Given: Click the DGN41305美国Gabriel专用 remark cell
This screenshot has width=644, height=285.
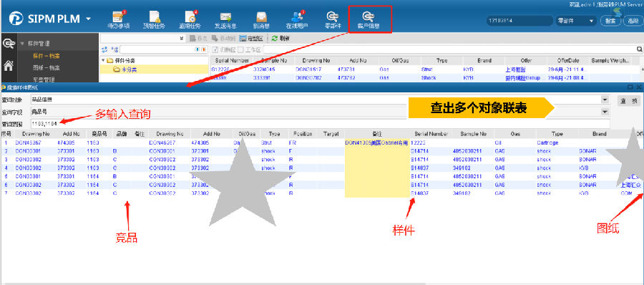Looking at the screenshot, I should [376, 142].
